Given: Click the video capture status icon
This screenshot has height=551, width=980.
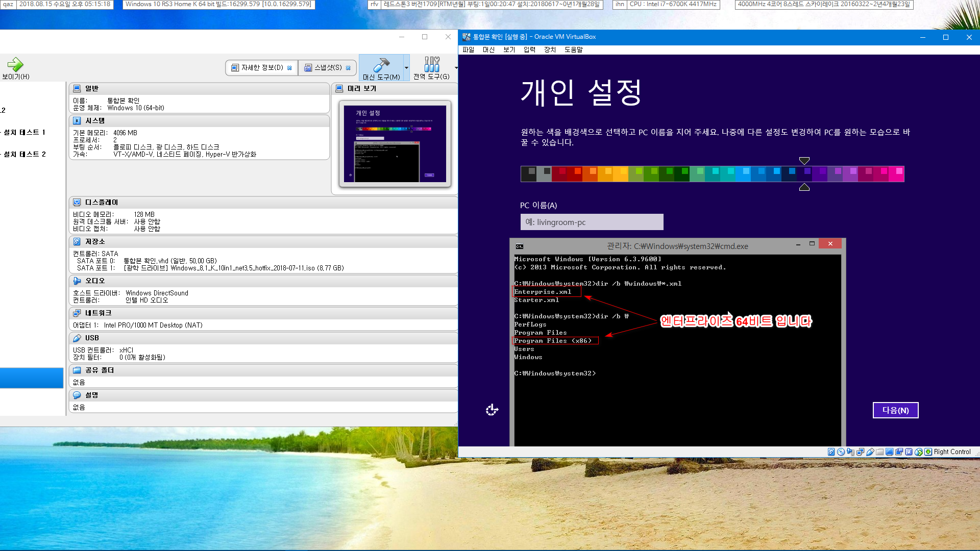Looking at the screenshot, I should (x=899, y=452).
